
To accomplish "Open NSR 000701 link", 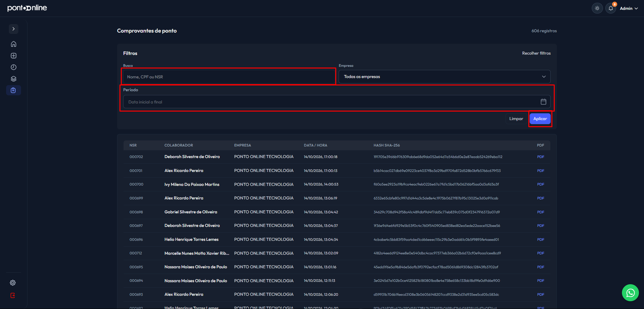I will tap(136, 171).
